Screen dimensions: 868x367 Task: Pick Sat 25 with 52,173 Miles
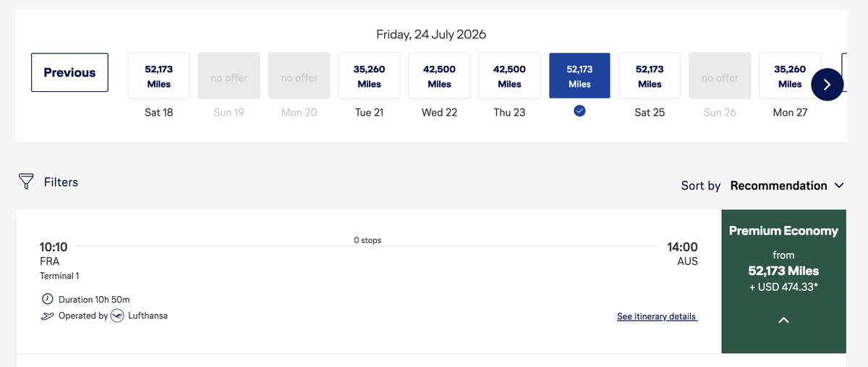(x=650, y=76)
